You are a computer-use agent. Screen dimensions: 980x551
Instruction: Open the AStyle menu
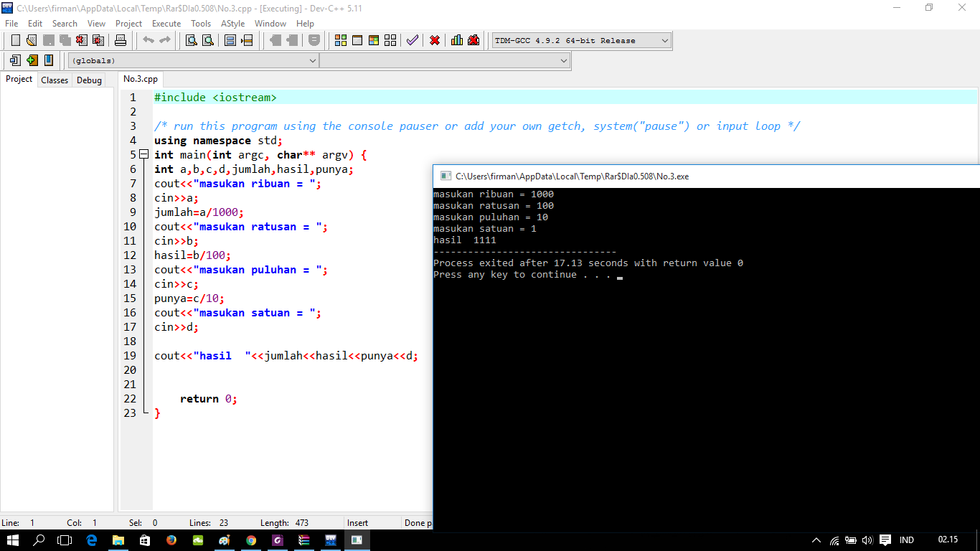tap(232, 23)
